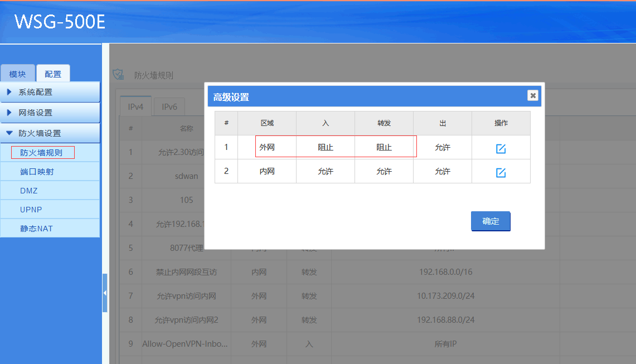Edit the 外网 zone row

pos(501,148)
